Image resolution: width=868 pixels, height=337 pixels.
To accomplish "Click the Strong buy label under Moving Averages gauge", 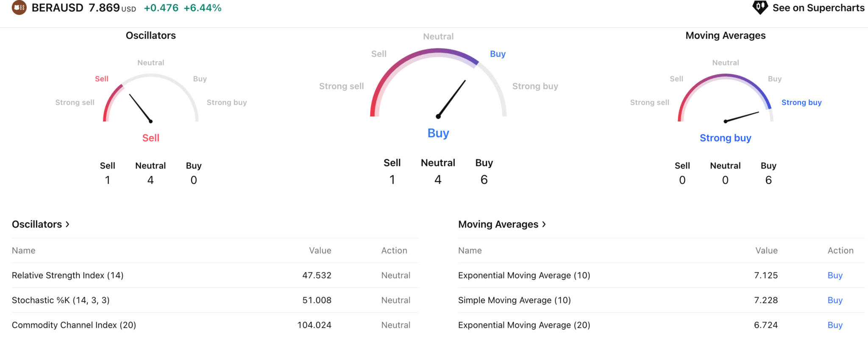I will click(725, 138).
